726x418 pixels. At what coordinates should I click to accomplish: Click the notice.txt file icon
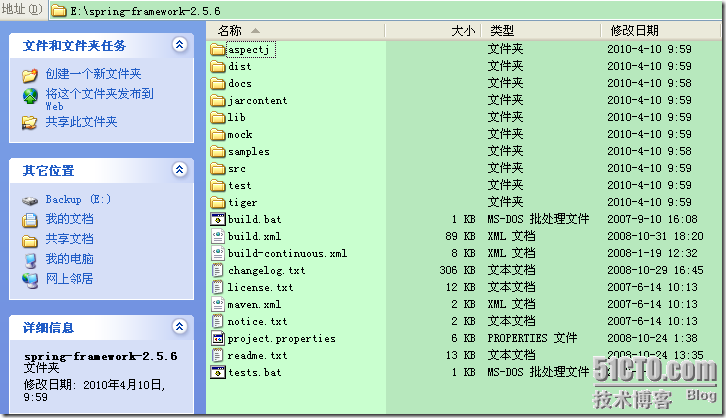218,321
